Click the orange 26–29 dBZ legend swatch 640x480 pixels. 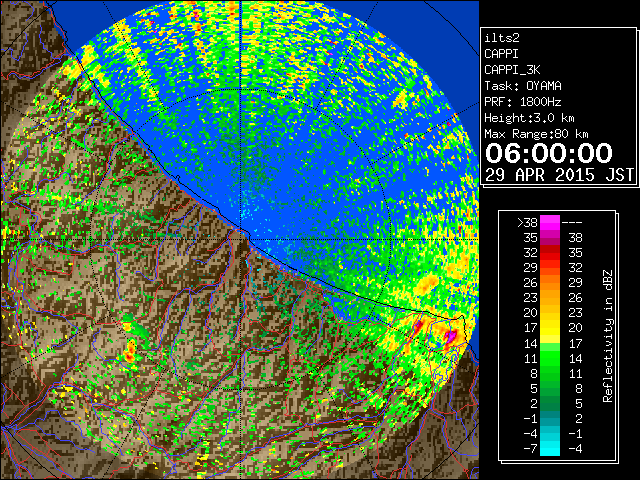pyautogui.click(x=550, y=283)
